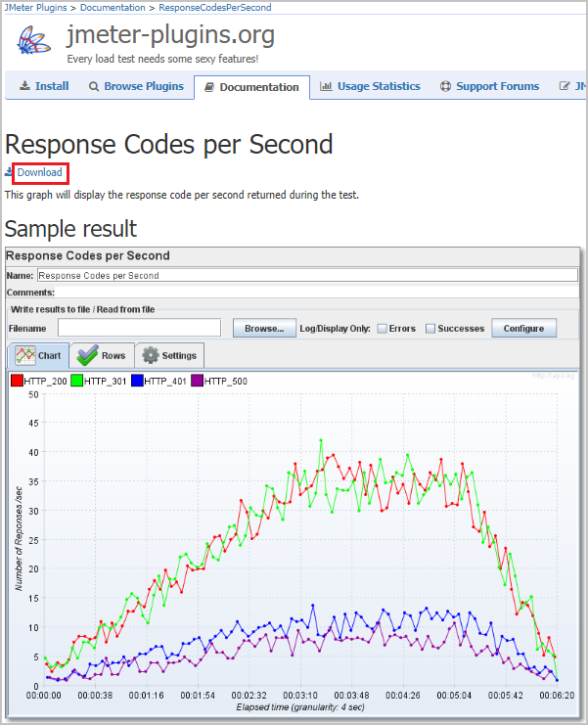Click the Browse... button
588x725 pixels.
click(x=264, y=329)
